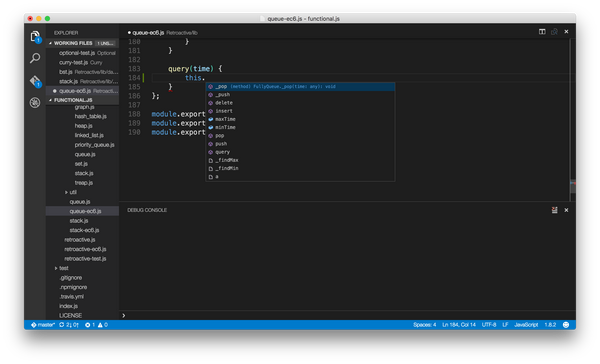Viewport: 600px width, 364px height.
Task: Open heap.js file
Action: (83, 126)
